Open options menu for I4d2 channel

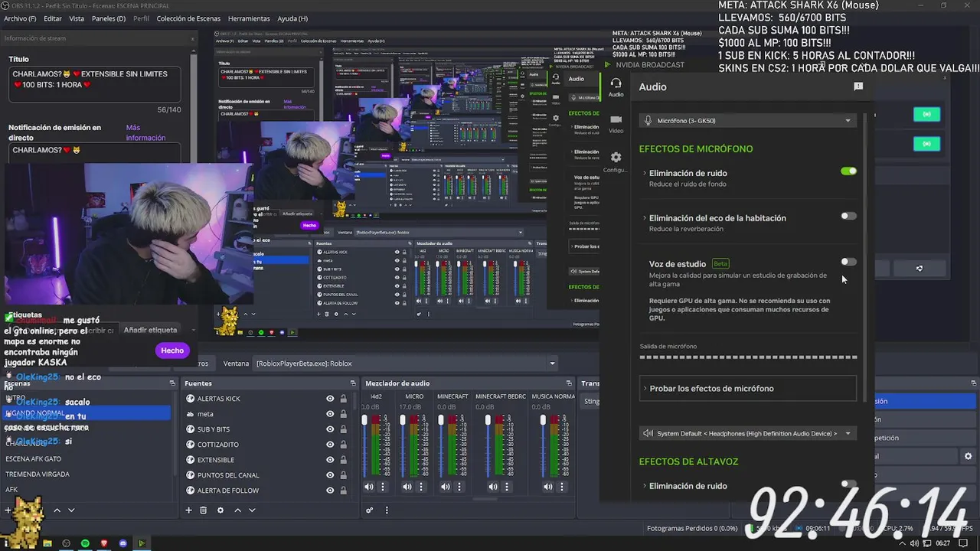383,487
